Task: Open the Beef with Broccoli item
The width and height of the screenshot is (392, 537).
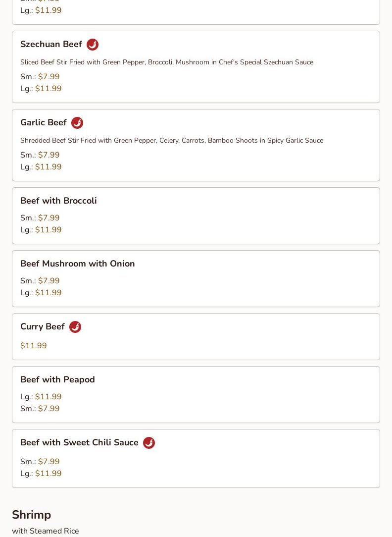Action: point(58,201)
